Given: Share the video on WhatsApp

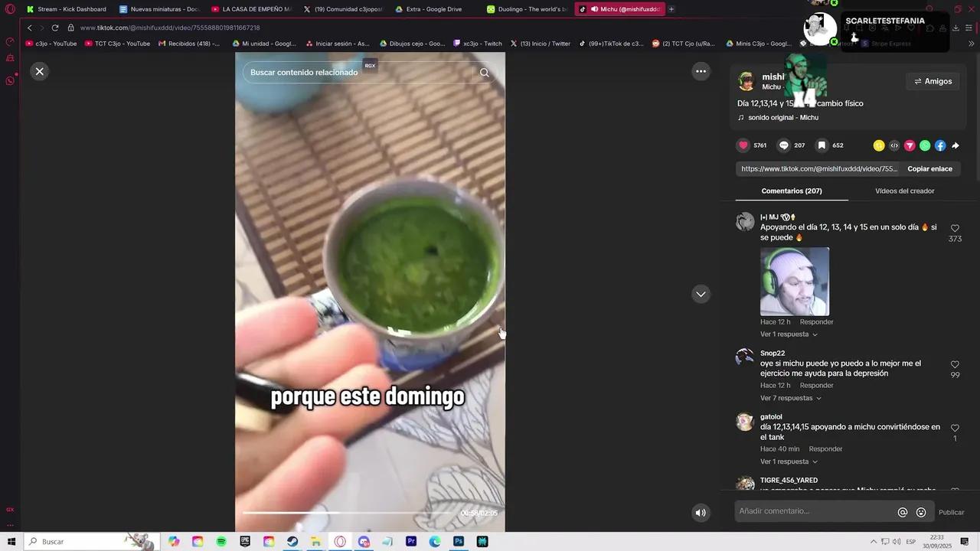Looking at the screenshot, I should pos(925,145).
